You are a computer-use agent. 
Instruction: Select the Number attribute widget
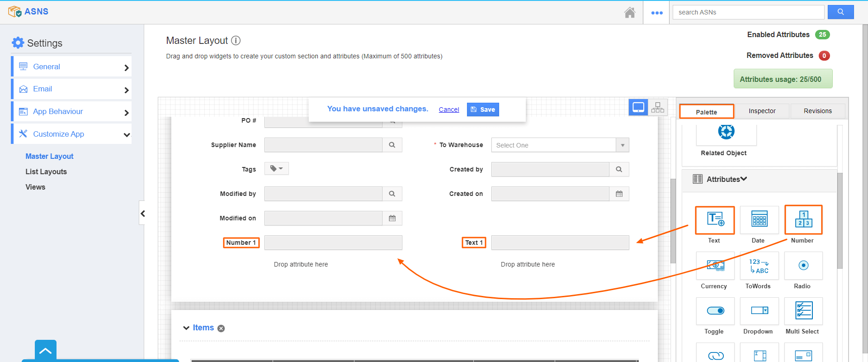[803, 220]
